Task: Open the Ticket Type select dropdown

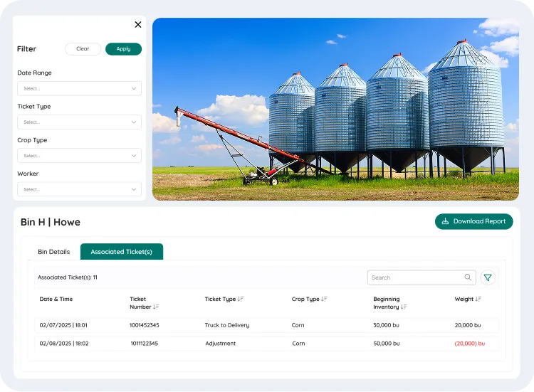Action: (79, 122)
